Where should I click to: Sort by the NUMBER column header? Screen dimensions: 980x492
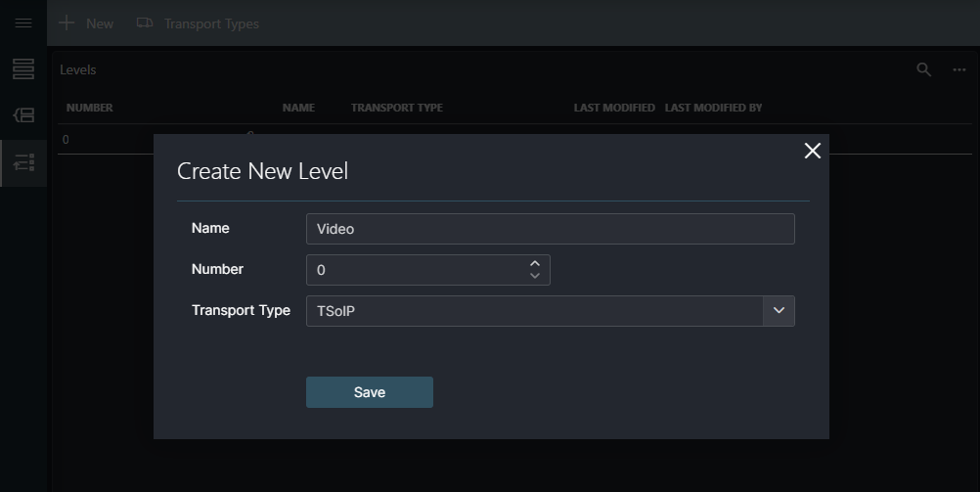90,108
